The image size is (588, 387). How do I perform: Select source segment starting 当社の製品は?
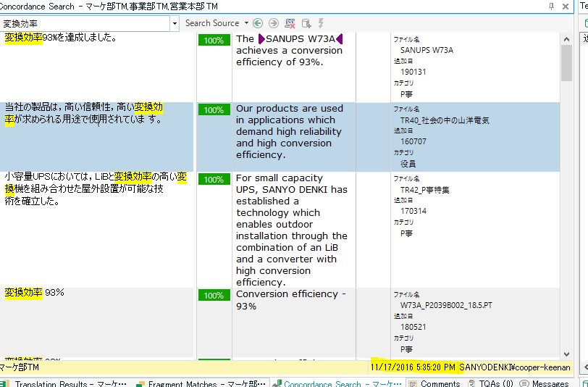(x=83, y=113)
